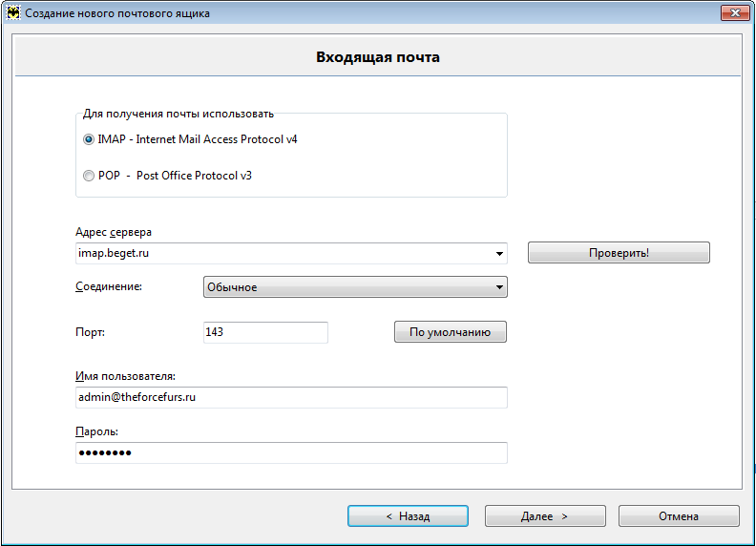Select IMAP - Internet Mail Access Protocol v4
The height and width of the screenshot is (546, 756).
(x=90, y=139)
